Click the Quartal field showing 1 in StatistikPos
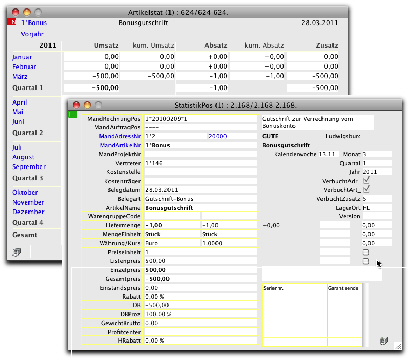The width and height of the screenshot is (416, 361). click(377, 163)
